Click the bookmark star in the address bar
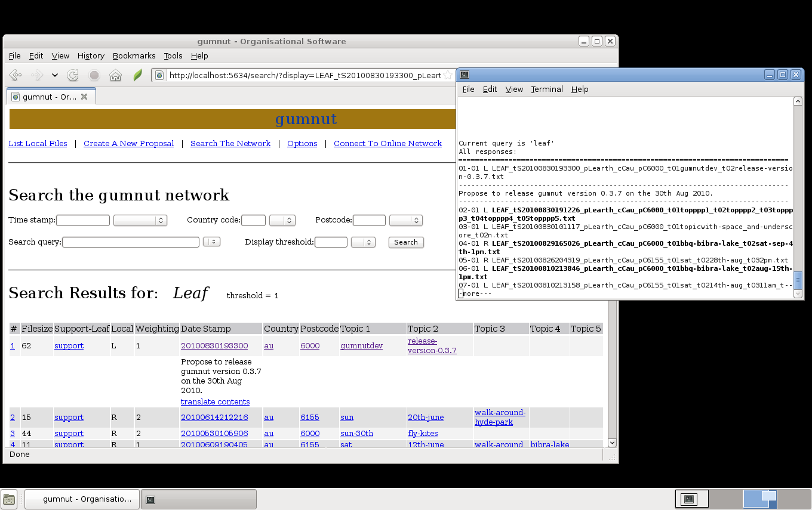Image resolution: width=812 pixels, height=510 pixels. coord(447,75)
